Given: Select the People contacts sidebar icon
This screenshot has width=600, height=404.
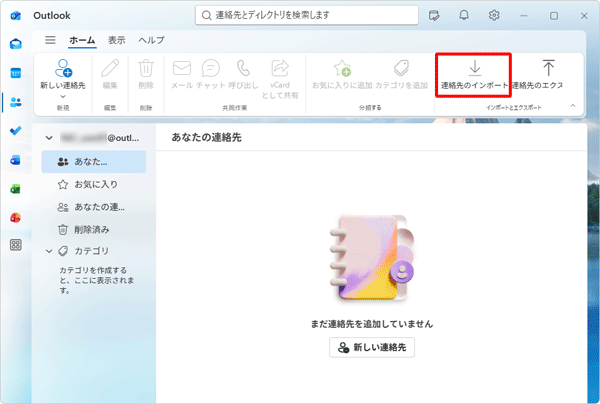Looking at the screenshot, I should [16, 102].
